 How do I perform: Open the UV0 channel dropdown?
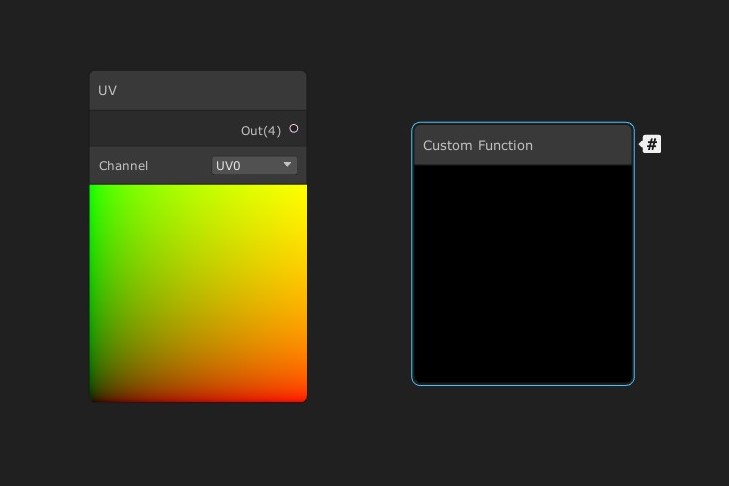(254, 165)
